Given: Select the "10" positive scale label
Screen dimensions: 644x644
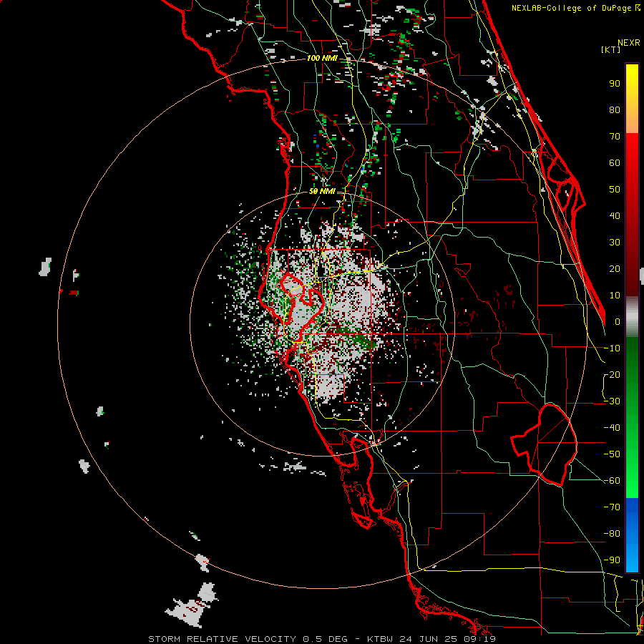Looking at the screenshot, I should (615, 296).
